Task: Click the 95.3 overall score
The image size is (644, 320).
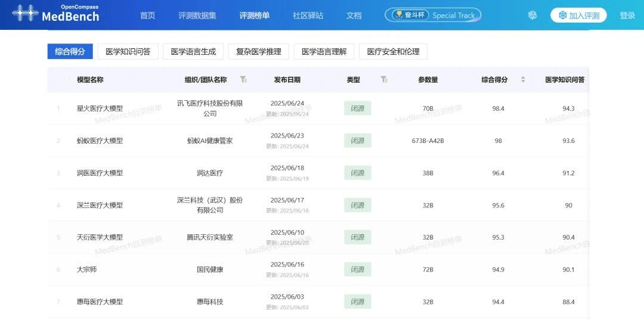Action: click(498, 238)
